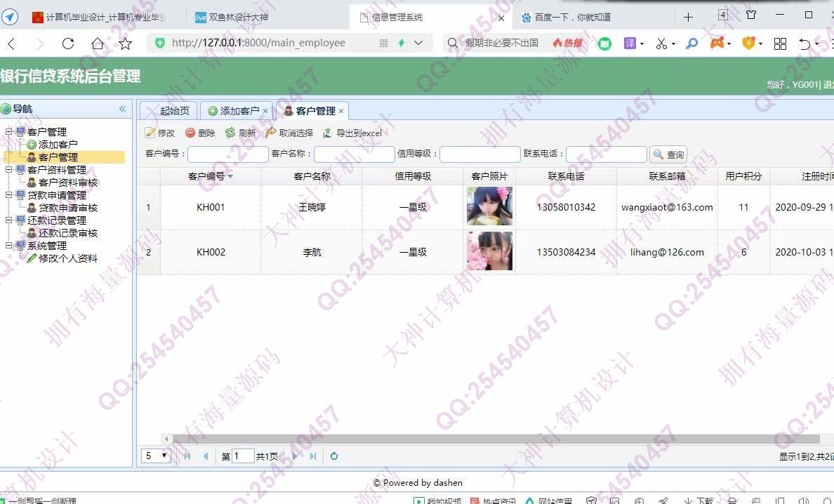The image size is (834, 504).
Task: Open the address bar dropdown chevron
Action: coord(418,43)
